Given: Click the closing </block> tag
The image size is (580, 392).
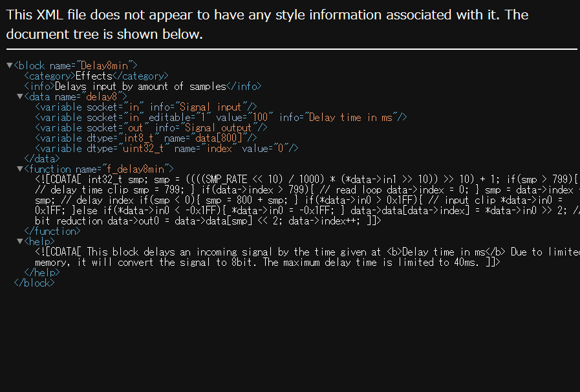Looking at the screenshot, I should point(34,283).
